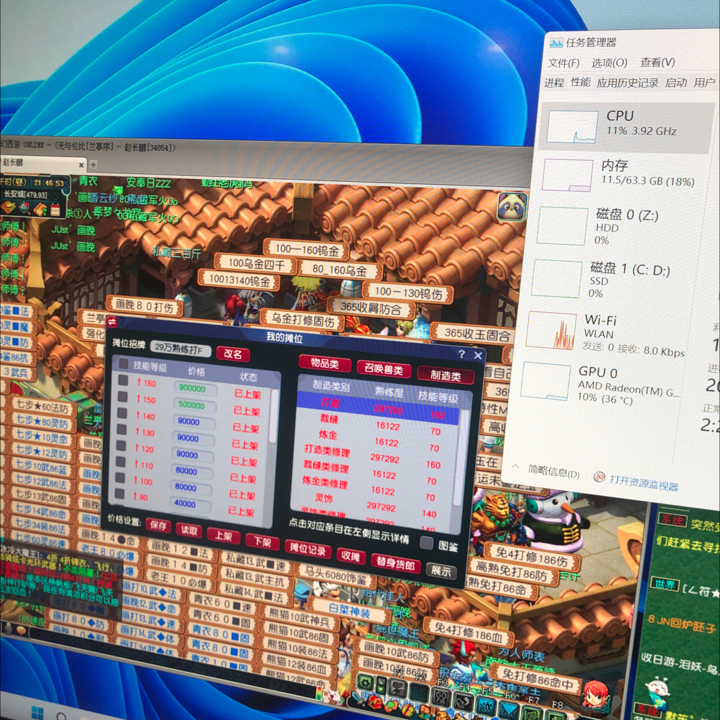The width and height of the screenshot is (720, 720).
Task: Click the skill price list scrollbar
Action: (x=274, y=416)
